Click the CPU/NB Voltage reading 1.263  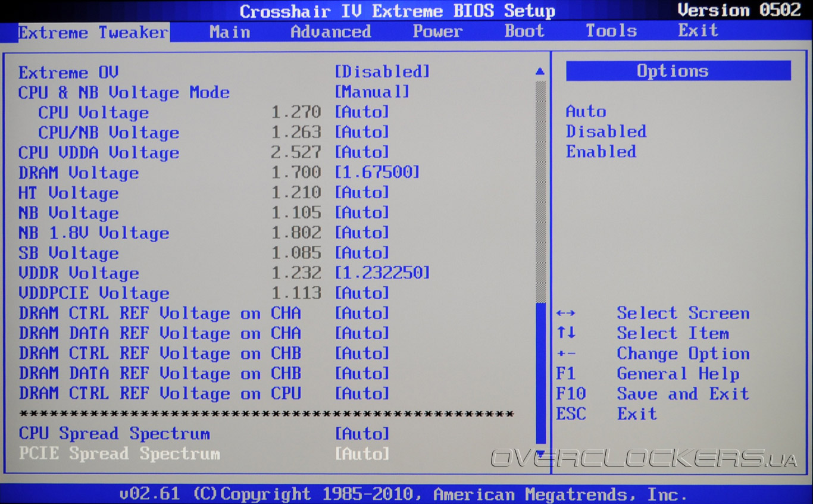point(296,132)
